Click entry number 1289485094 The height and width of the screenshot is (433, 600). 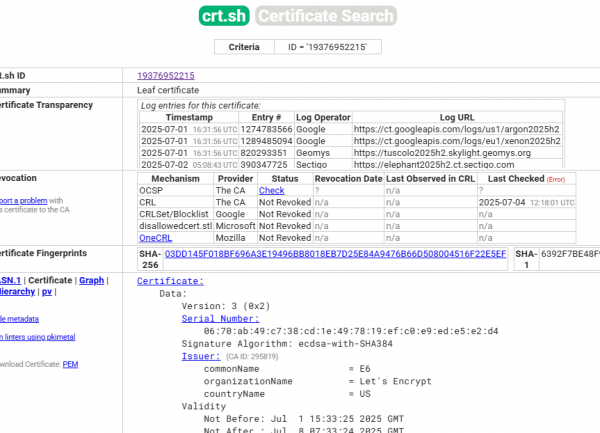point(266,141)
